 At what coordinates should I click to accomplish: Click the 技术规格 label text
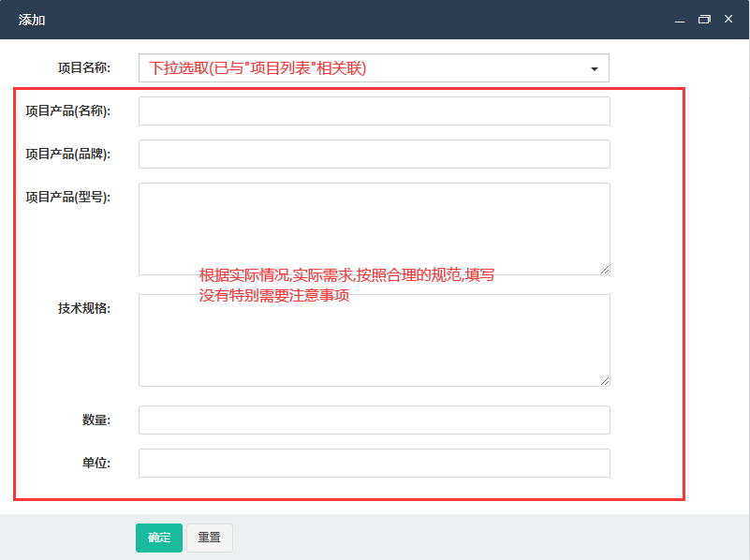pos(84,308)
